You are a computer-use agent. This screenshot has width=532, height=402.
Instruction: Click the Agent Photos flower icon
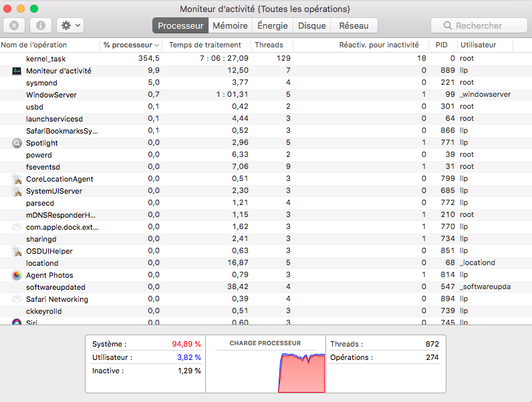(17, 275)
